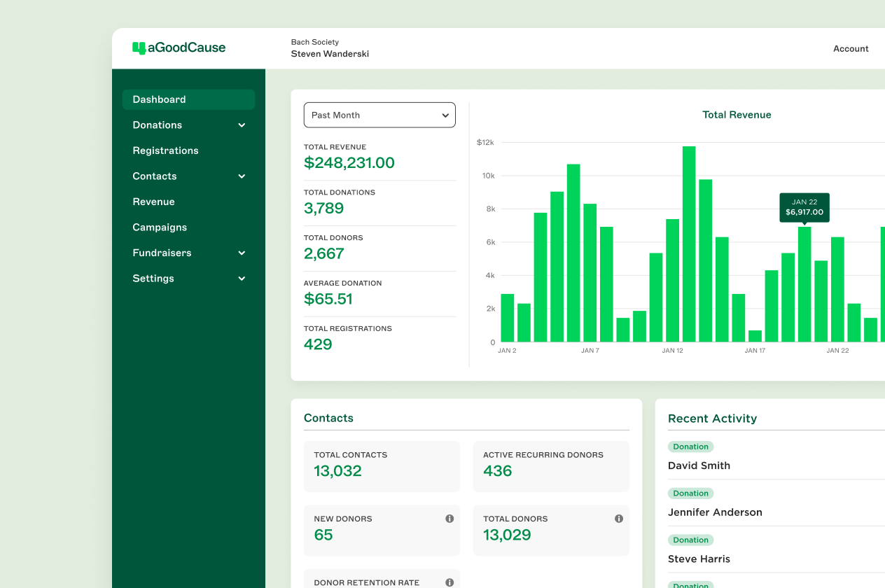This screenshot has height=588, width=885.
Task: Click the total revenue value $248,231.00
Action: pyautogui.click(x=349, y=163)
